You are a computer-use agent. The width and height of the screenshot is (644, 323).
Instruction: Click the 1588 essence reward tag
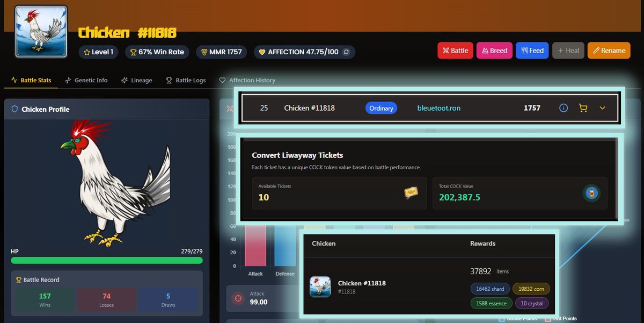tap(491, 303)
